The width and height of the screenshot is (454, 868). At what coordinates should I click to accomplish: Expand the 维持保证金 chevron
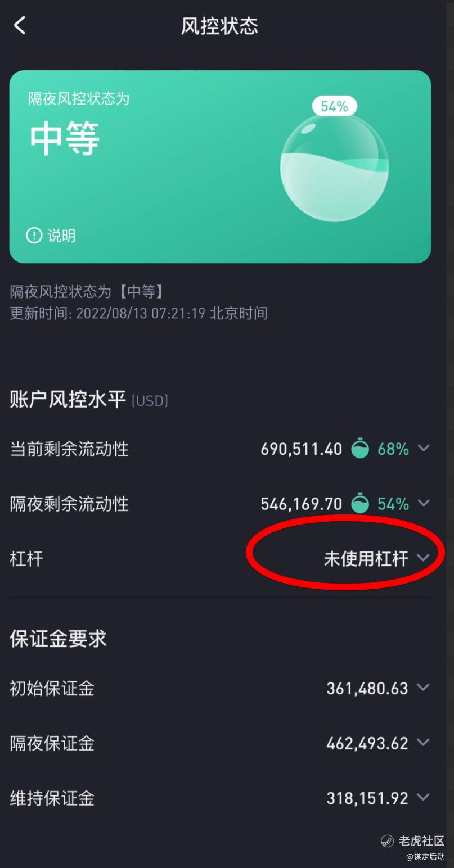click(423, 797)
